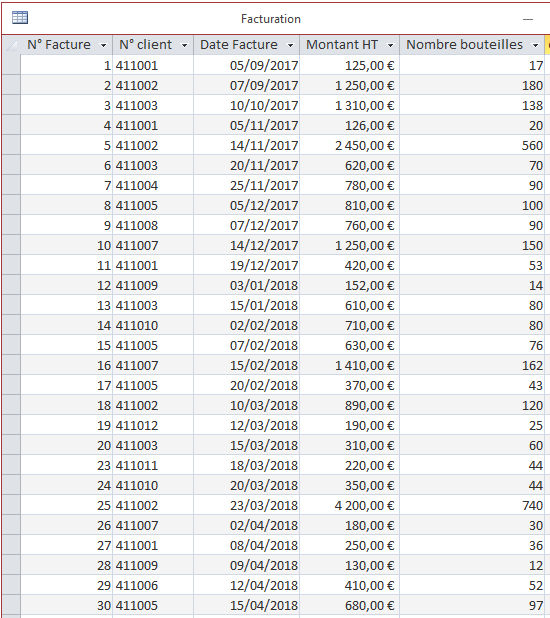The image size is (550, 618).
Task: Open the Montant HT column filter dropdown
Action: pyautogui.click(x=390, y=45)
